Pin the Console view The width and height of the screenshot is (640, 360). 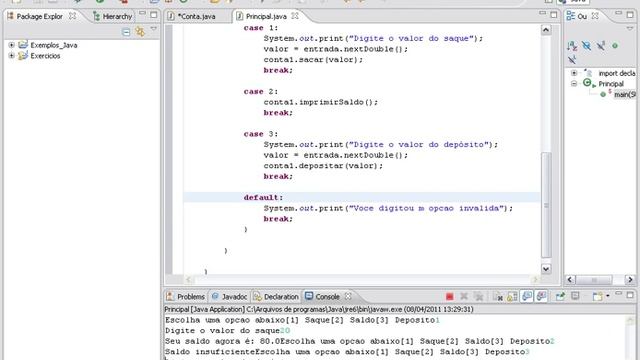560,296
